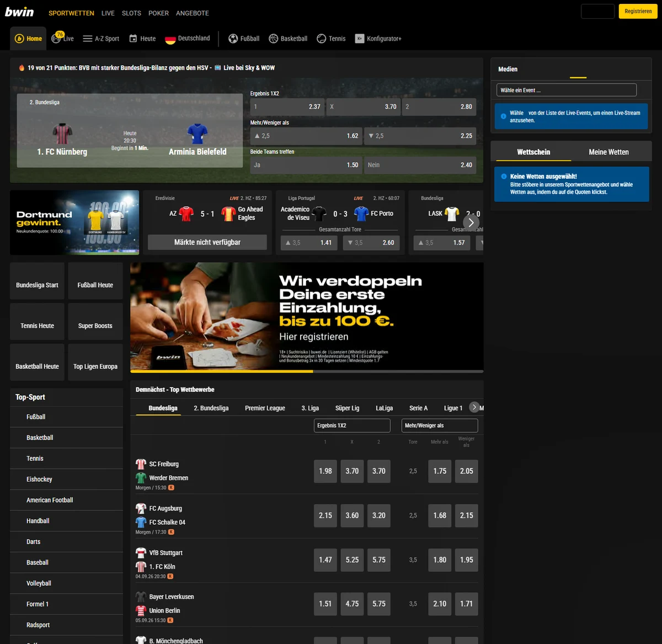
Task: Click AZ red jersey icon
Action: click(186, 214)
